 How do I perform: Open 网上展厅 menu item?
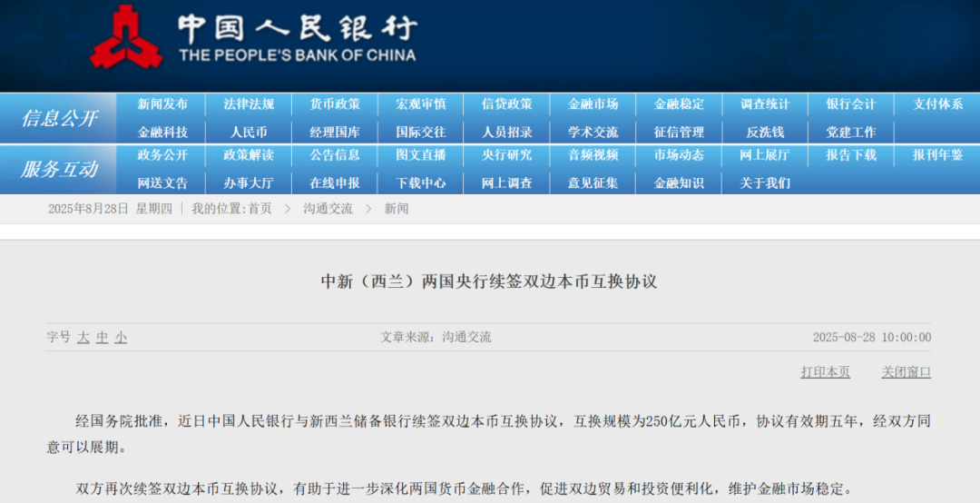tap(765, 155)
